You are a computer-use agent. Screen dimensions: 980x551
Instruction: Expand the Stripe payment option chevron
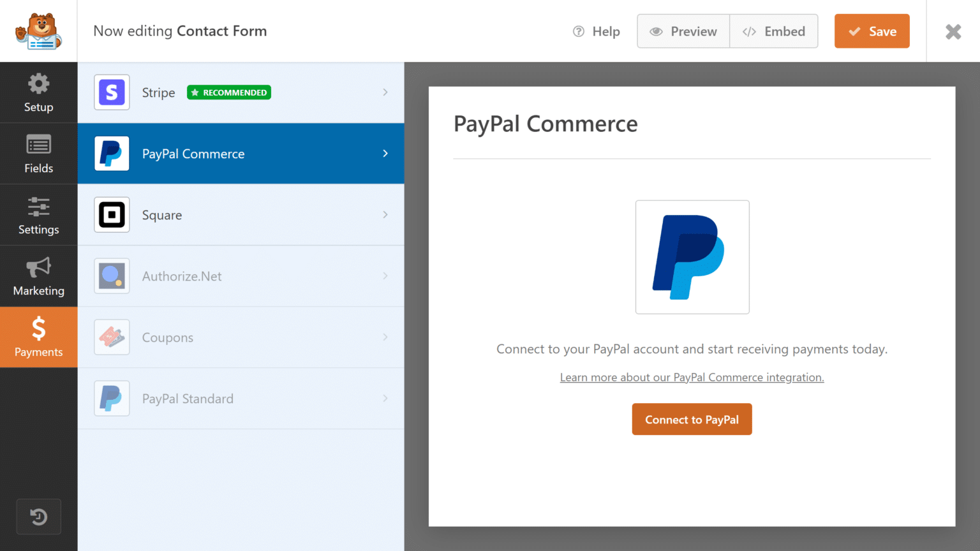(385, 92)
